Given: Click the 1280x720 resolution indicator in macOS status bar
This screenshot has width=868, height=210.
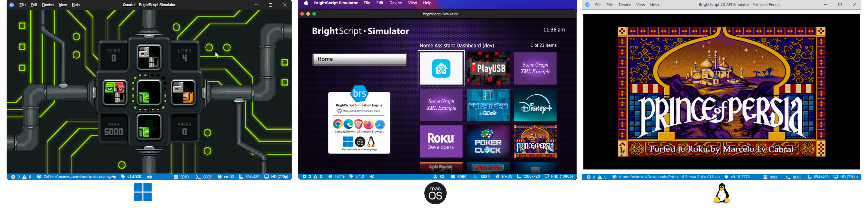Looking at the screenshot, I should click(528, 177).
